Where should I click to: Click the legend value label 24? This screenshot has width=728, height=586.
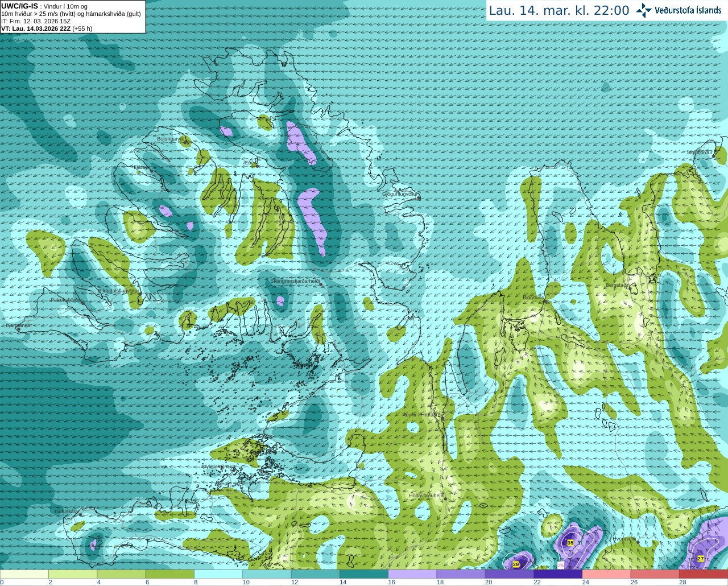(x=586, y=582)
